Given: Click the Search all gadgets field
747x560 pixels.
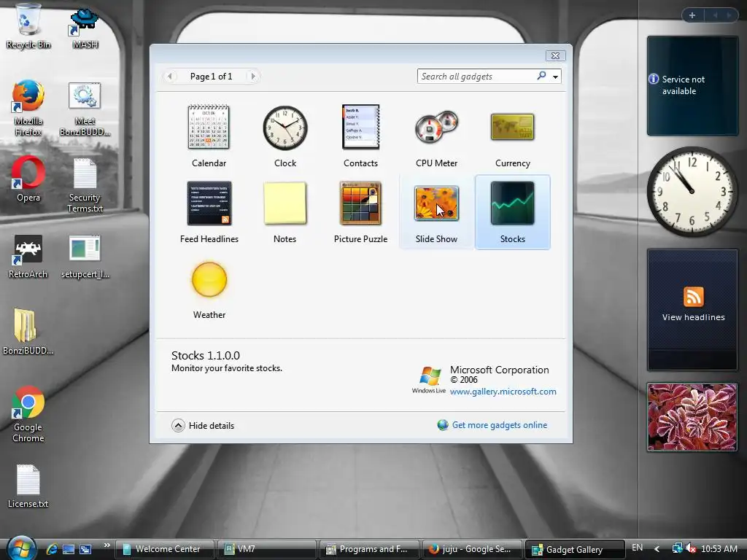Looking at the screenshot, I should click(476, 76).
